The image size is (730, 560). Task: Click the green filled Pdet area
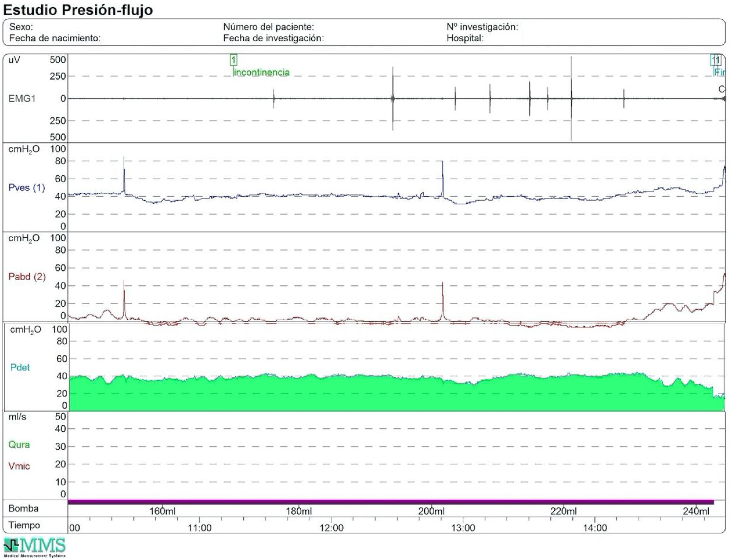pos(366,395)
